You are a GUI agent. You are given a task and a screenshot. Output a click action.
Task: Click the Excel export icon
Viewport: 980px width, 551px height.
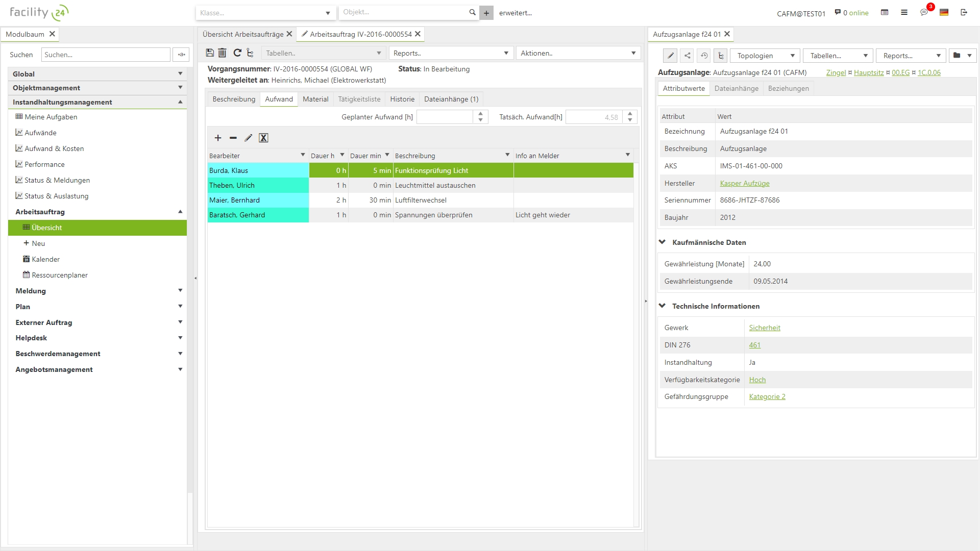pyautogui.click(x=263, y=138)
